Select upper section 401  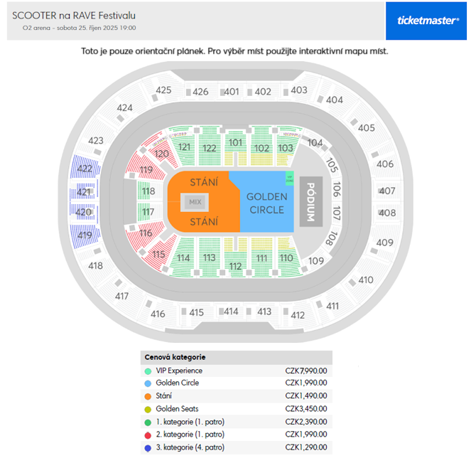[x=232, y=92]
